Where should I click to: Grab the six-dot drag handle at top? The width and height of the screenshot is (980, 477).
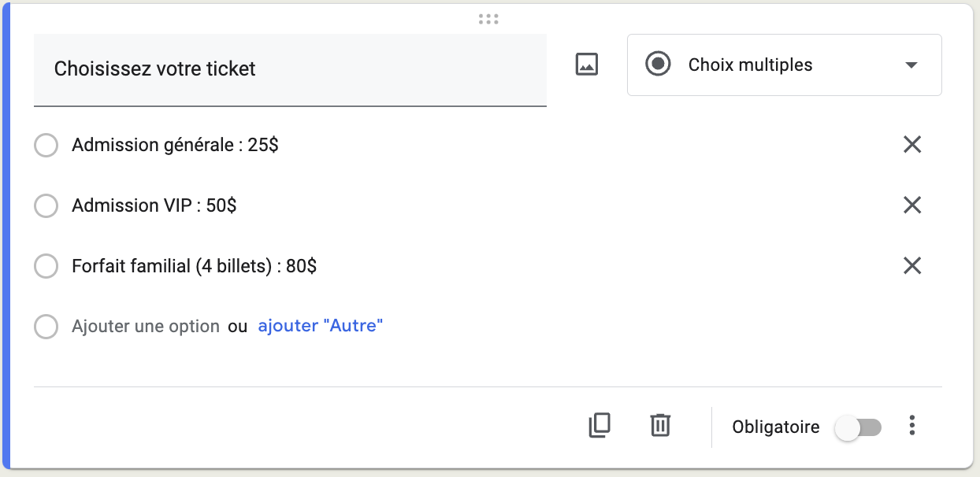pos(488,19)
